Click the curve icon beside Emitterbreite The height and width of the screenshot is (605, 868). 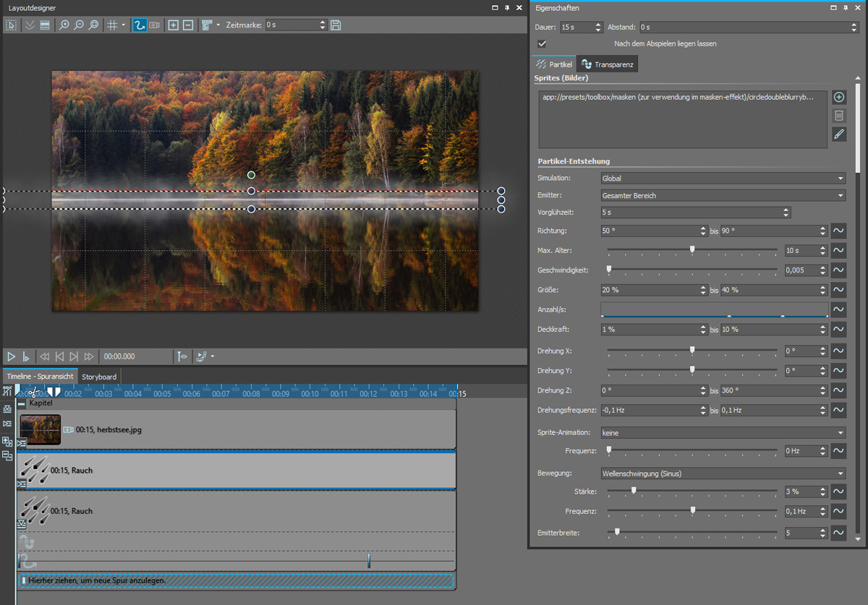click(838, 533)
